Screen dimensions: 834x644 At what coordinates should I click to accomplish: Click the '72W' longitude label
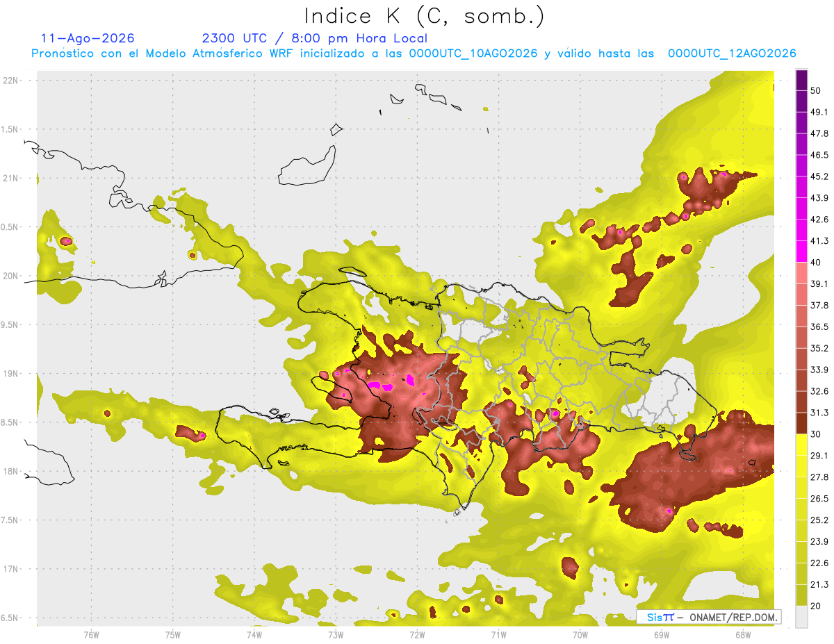(x=417, y=635)
